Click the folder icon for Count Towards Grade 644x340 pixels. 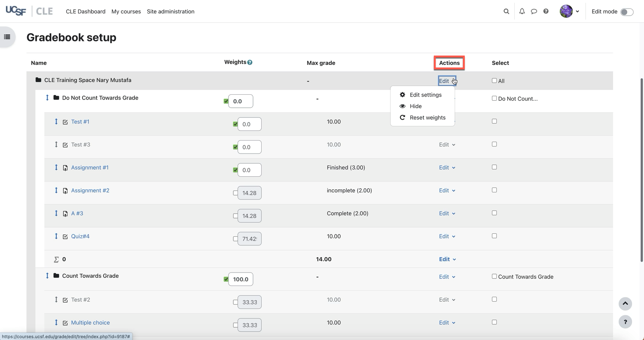[56, 276]
